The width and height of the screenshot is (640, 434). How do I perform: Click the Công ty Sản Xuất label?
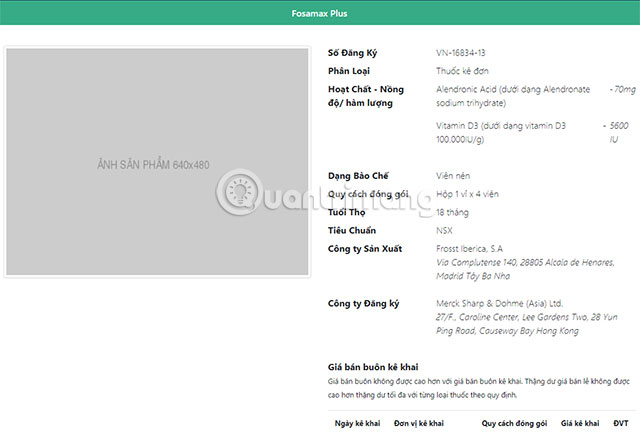[x=365, y=249]
